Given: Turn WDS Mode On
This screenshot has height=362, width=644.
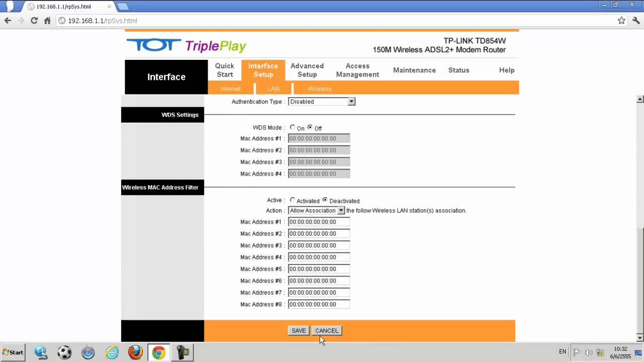Looking at the screenshot, I should (x=292, y=128).
